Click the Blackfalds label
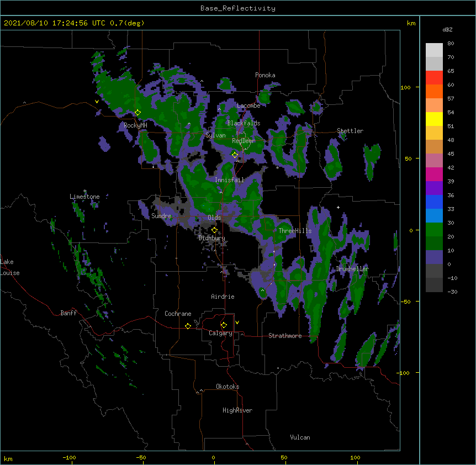Viewport: 476px width, 465px height. [x=244, y=123]
